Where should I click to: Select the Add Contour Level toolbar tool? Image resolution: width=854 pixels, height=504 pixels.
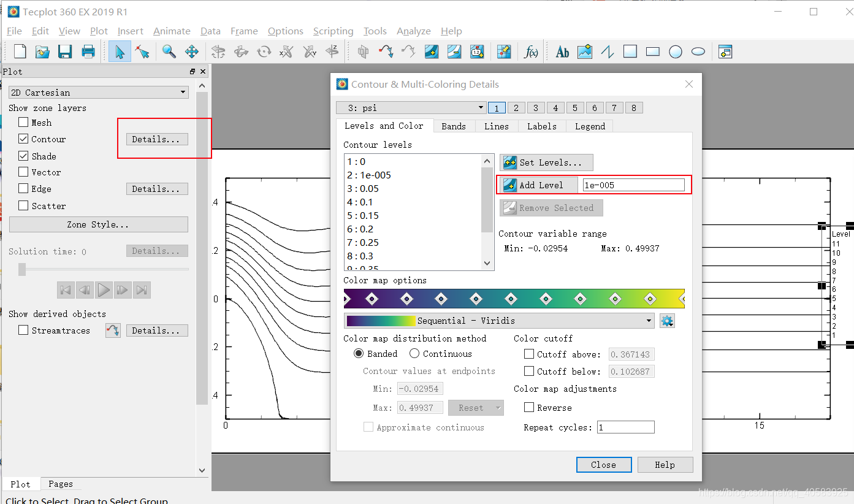tap(432, 52)
